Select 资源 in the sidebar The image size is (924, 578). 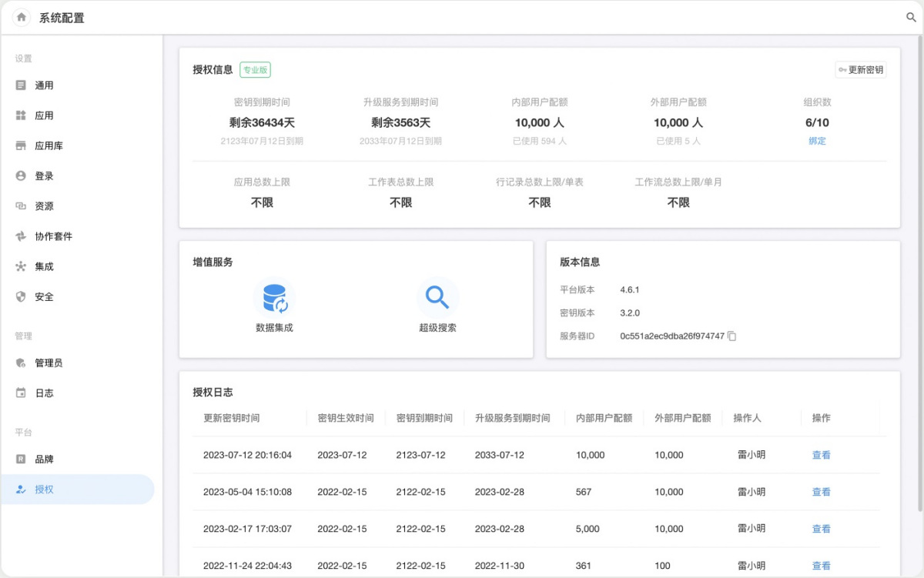point(44,206)
